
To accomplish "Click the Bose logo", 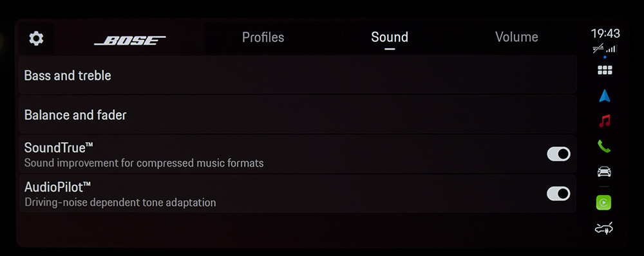I will click(x=130, y=41).
